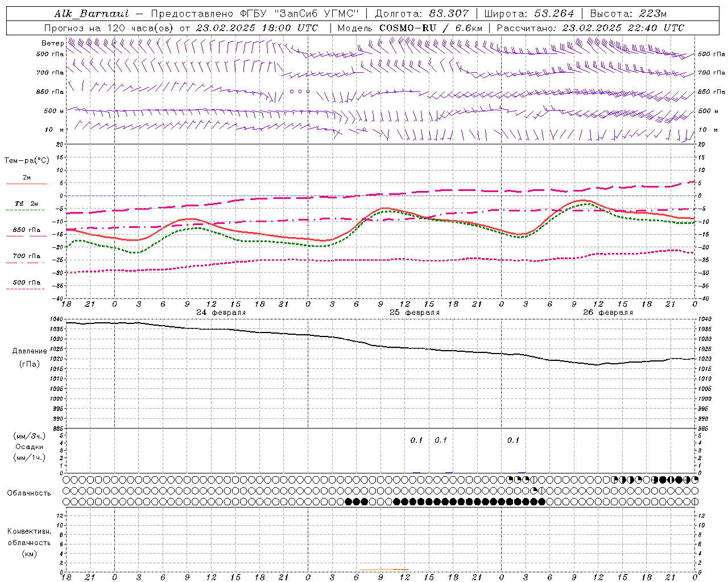Click the Осадки precipitation label
This screenshot has height=582, width=728.
point(30,447)
